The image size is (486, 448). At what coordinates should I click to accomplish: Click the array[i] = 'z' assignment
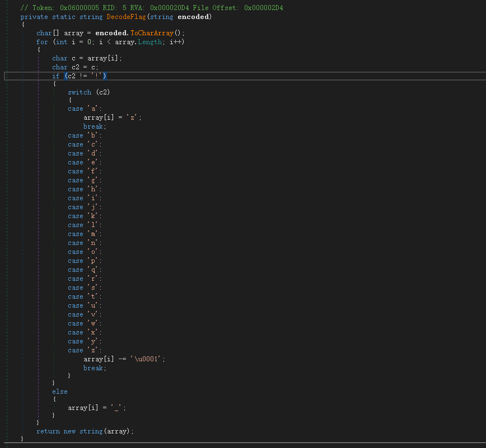(112, 117)
